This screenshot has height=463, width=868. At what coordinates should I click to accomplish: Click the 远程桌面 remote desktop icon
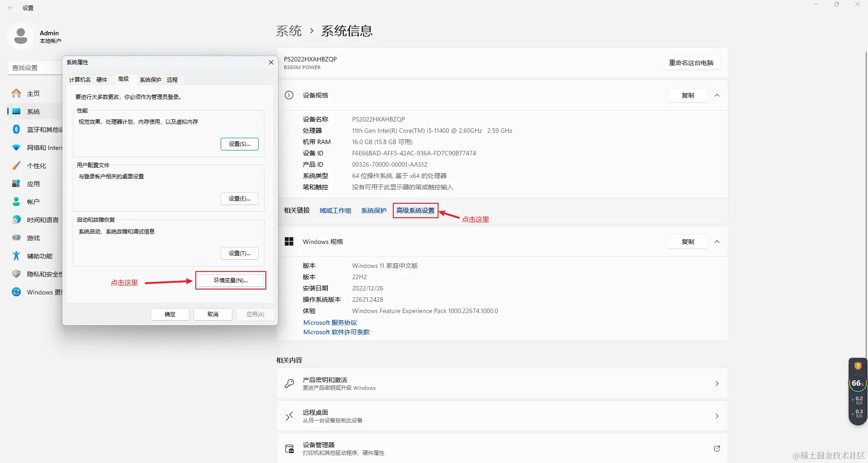289,416
